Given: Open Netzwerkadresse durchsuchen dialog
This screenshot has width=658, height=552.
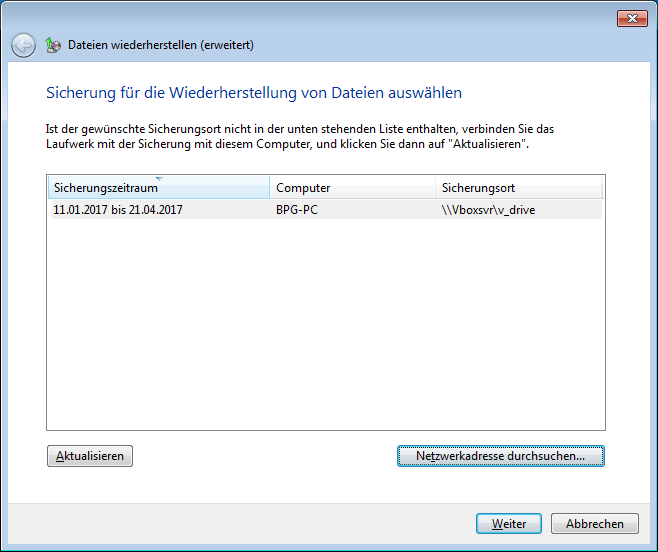Looking at the screenshot, I should [501, 456].
